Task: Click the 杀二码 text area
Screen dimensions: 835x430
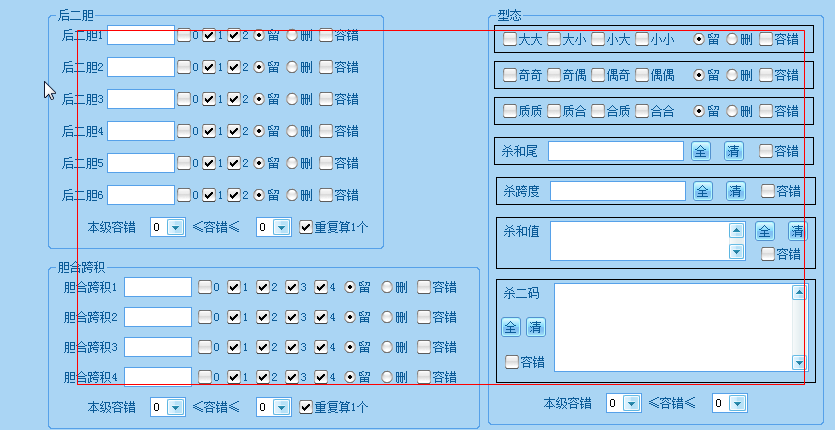Action: [x=674, y=327]
